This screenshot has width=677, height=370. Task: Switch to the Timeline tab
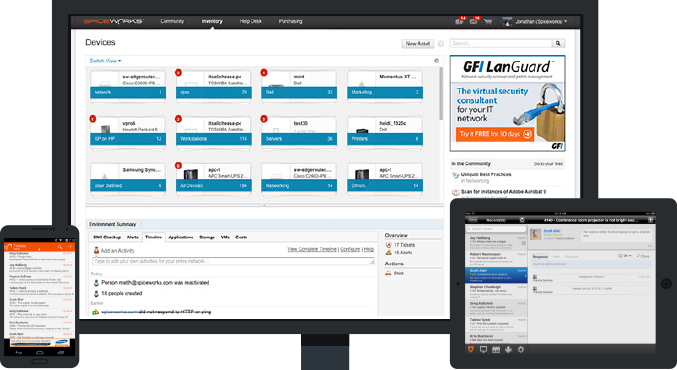pyautogui.click(x=153, y=237)
